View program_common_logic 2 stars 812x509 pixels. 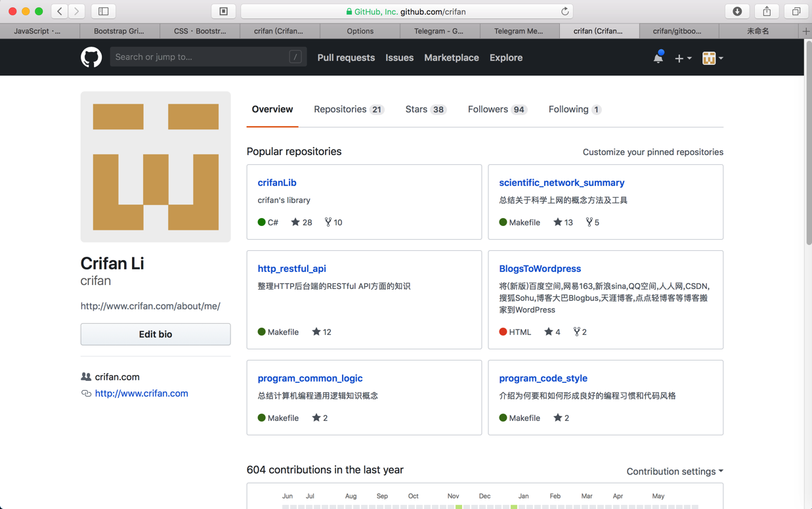[x=320, y=418]
